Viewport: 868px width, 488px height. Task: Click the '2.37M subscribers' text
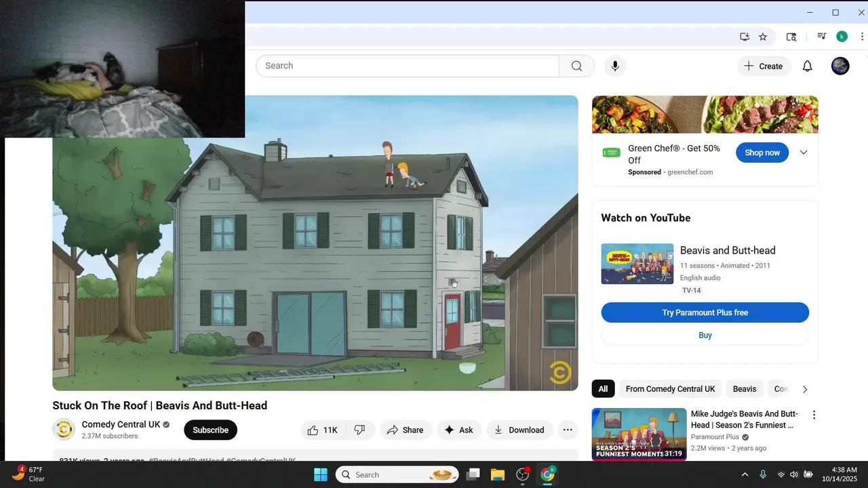(110, 436)
